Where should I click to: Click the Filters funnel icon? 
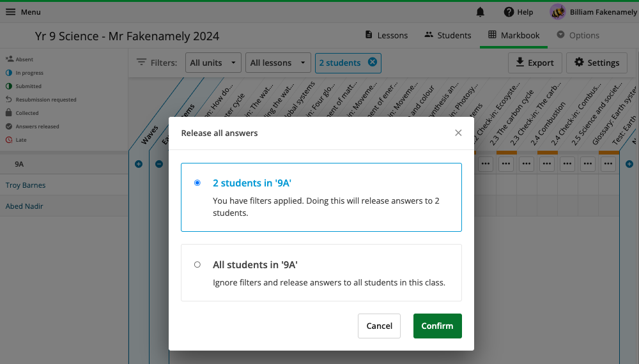[x=141, y=63]
